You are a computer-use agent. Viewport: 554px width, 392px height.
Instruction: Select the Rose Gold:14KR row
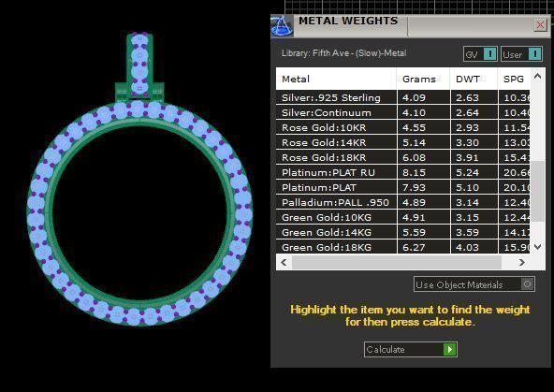click(402, 142)
